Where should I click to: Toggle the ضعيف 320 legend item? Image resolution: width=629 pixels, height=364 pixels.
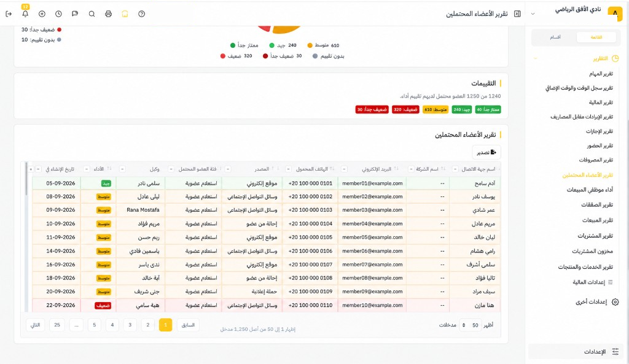[x=236, y=56]
